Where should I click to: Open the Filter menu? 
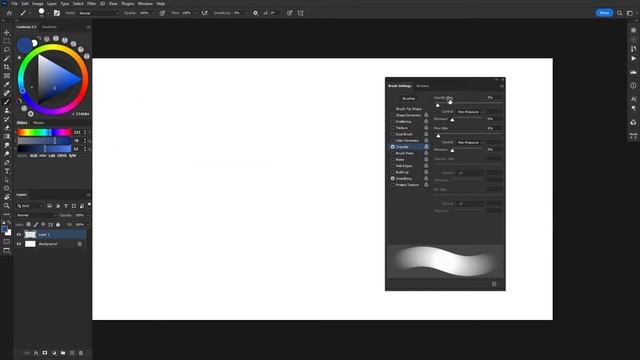pos(91,4)
